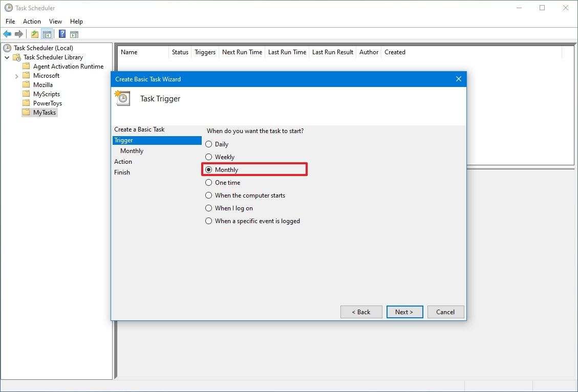Click the Forward navigation arrow in the toolbar
Screen dimensions: 578x392
19,34
